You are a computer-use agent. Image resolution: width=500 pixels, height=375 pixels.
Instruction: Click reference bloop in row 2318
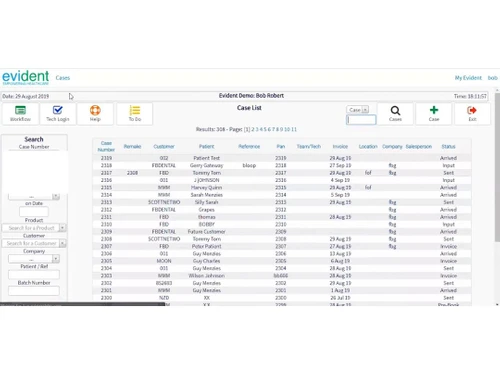(x=249, y=165)
